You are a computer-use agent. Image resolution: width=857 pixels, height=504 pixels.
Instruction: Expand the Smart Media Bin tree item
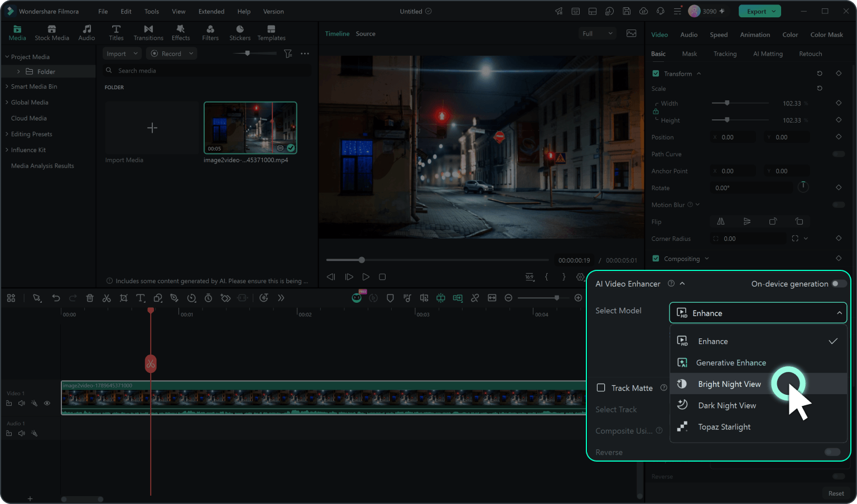click(7, 86)
